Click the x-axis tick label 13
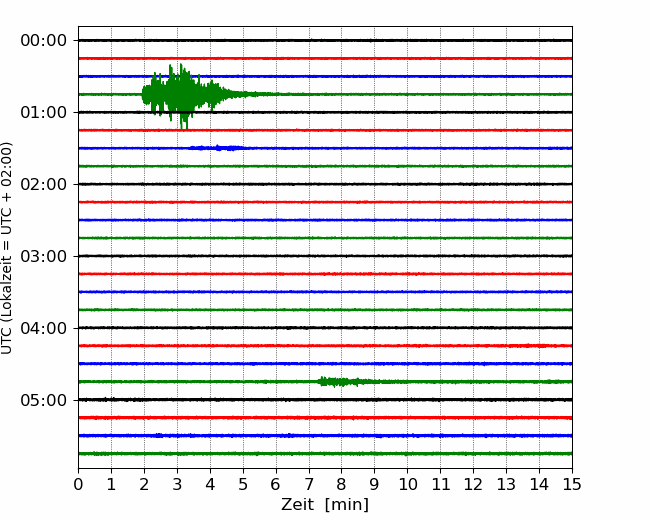Screen dimensions: 650x520 click(x=507, y=484)
